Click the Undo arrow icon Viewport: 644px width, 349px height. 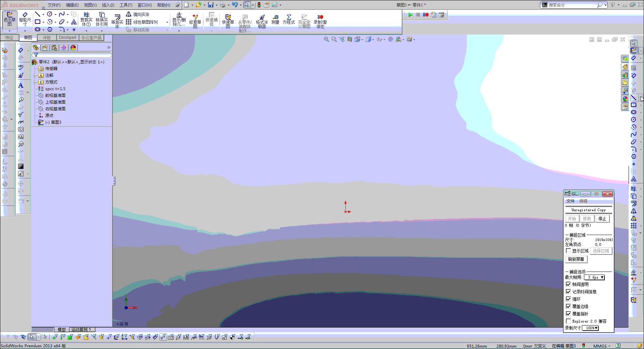(235, 5)
